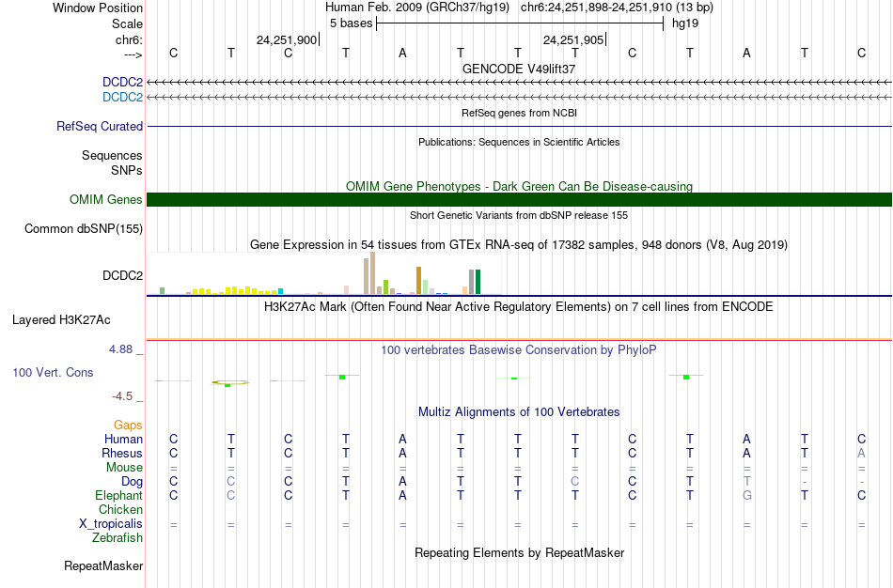Click the Multiz Alignments of 100 Vertebrates title
This screenshot has width=893, height=588.
point(519,412)
